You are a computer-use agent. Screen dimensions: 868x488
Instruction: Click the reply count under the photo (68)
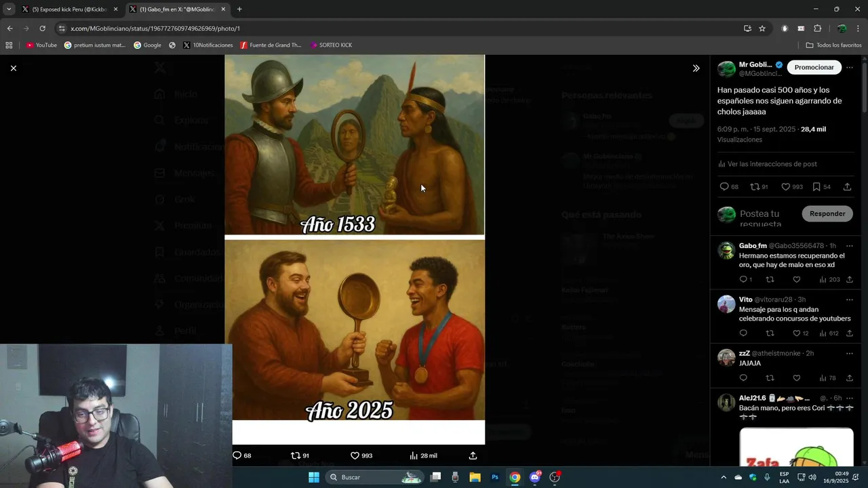point(242,455)
